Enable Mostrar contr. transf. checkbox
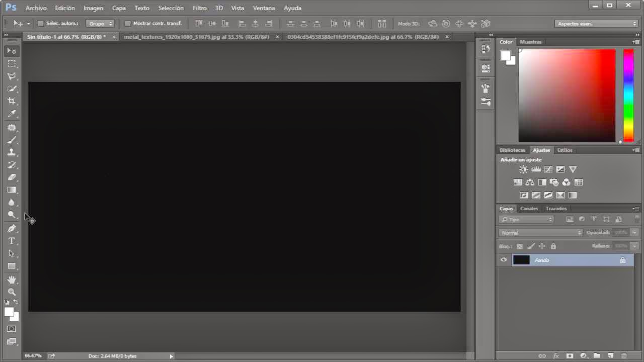This screenshot has width=644, height=362. coord(127,24)
